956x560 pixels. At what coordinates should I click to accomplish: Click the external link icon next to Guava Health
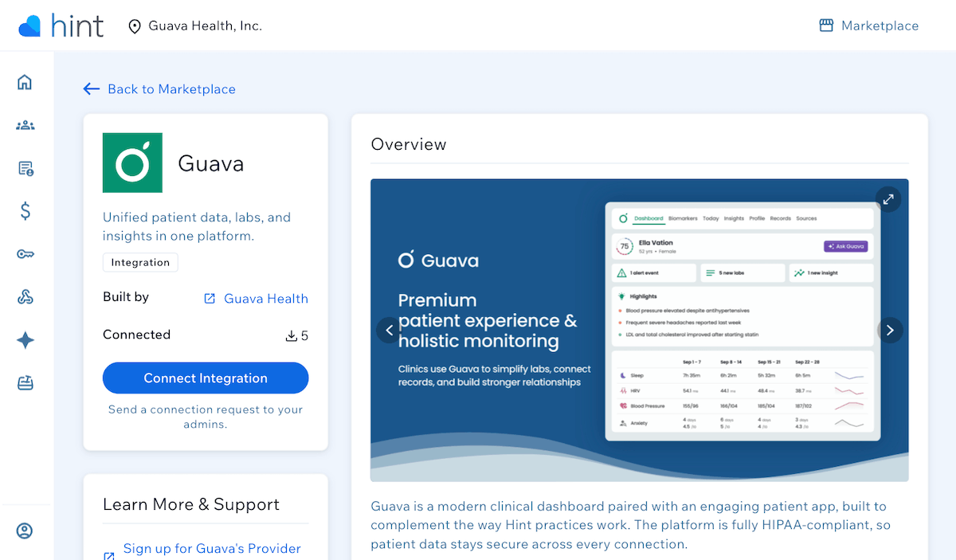tap(210, 299)
